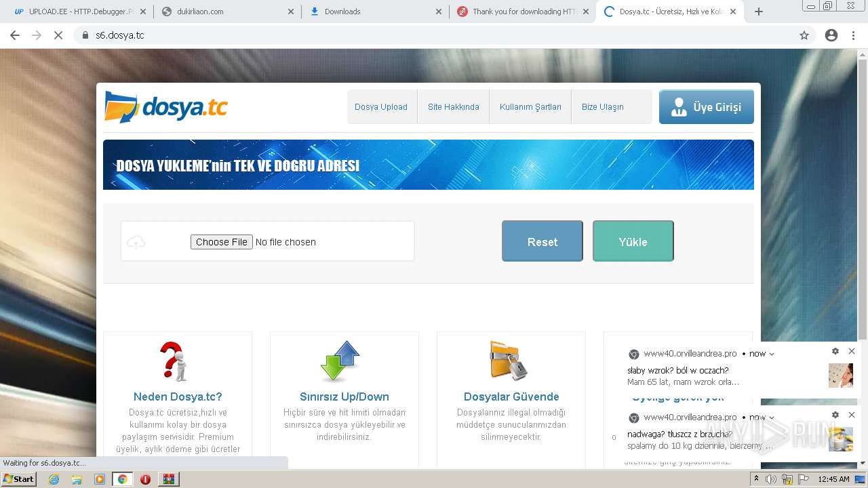The height and width of the screenshot is (488, 868).
Task: Click the Yükle upload button
Action: click(x=633, y=241)
